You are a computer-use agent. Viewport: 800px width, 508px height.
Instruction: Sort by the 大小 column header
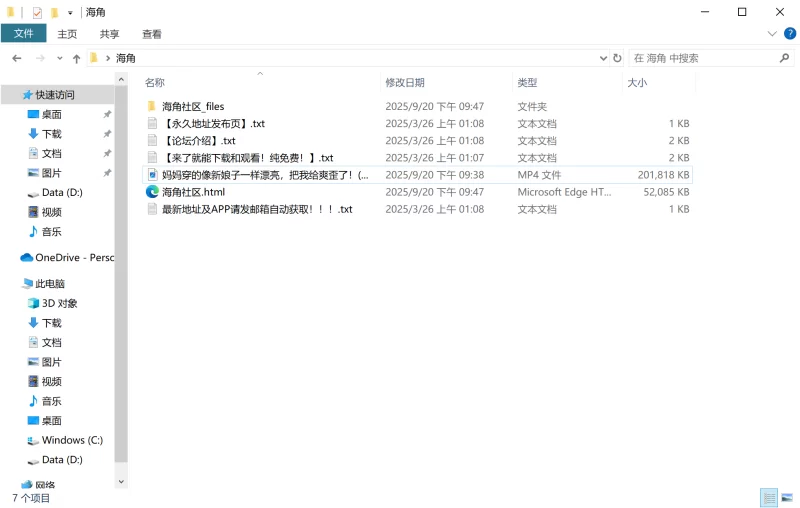[637, 83]
